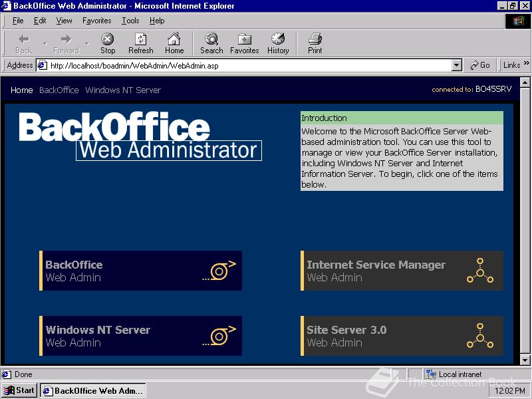Click the node icon on Site Server 3.0 tile
Viewport: 532px width, 399px height.
point(479,336)
